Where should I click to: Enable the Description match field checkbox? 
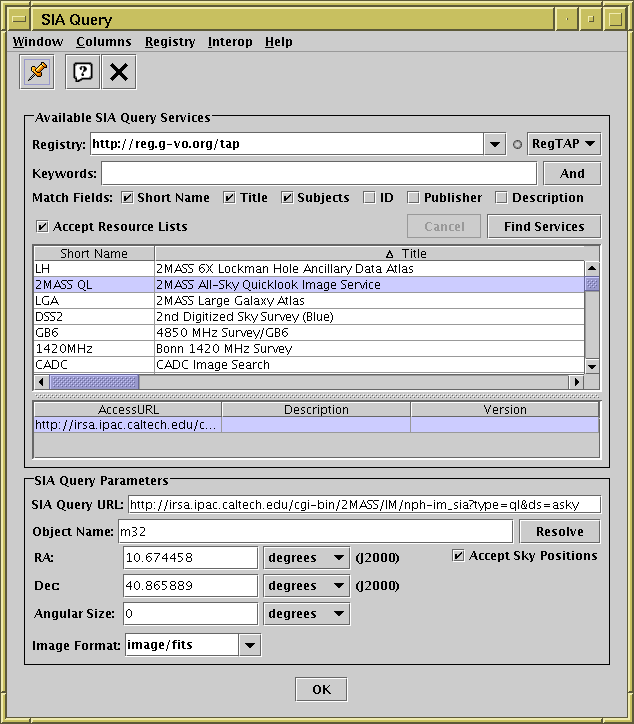502,198
